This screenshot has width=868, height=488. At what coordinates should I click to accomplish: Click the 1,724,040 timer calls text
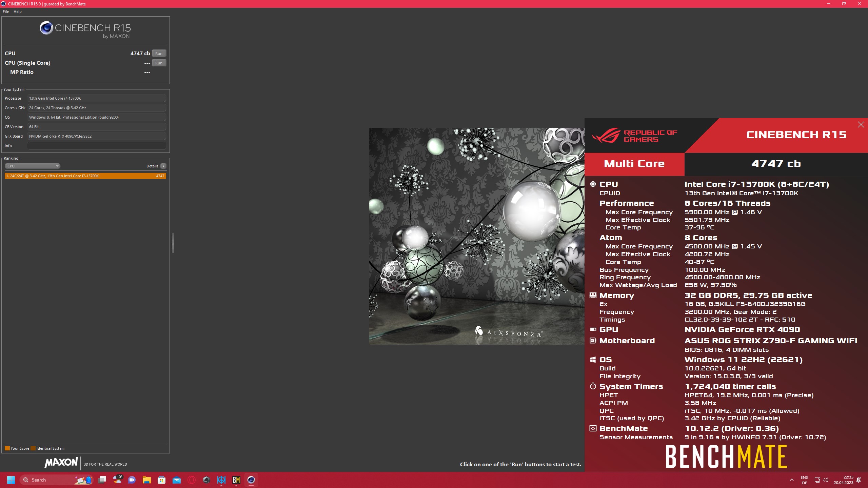tap(730, 387)
